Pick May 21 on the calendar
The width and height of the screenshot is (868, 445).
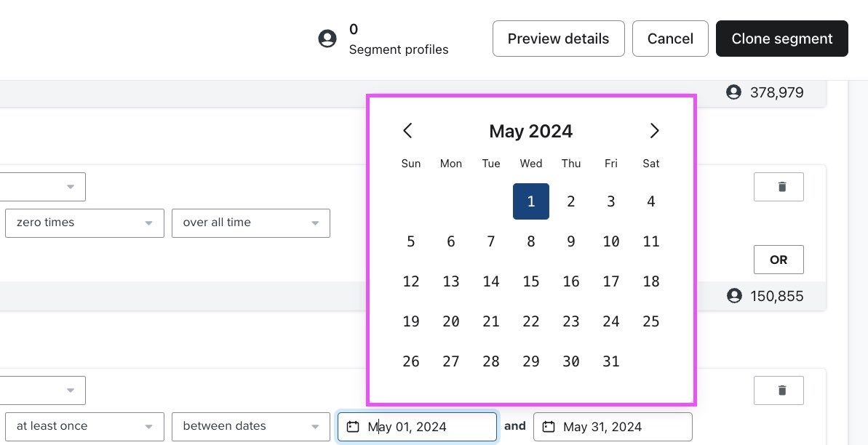pos(490,321)
